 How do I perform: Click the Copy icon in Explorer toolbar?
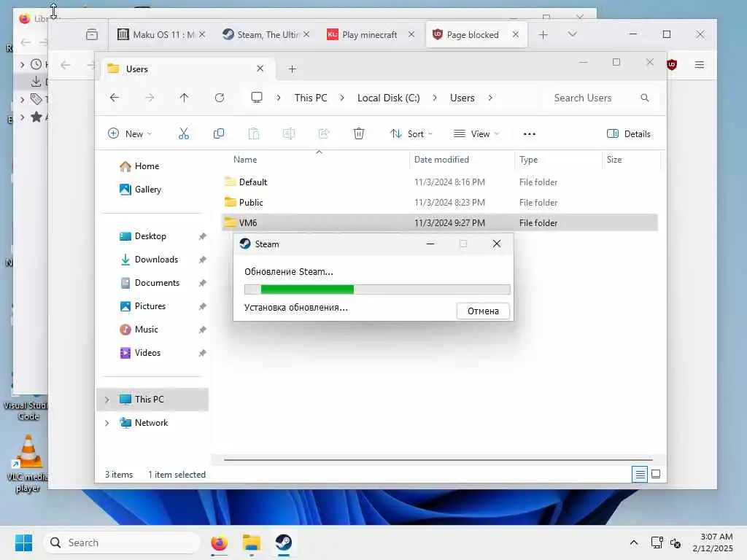coord(219,134)
